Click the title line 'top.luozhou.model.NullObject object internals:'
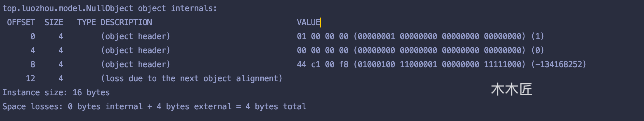 point(110,8)
